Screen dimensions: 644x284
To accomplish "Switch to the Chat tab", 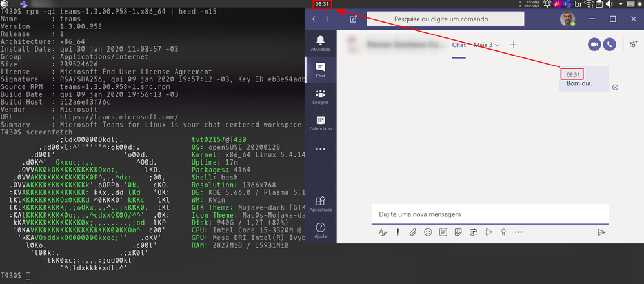I will point(459,45).
